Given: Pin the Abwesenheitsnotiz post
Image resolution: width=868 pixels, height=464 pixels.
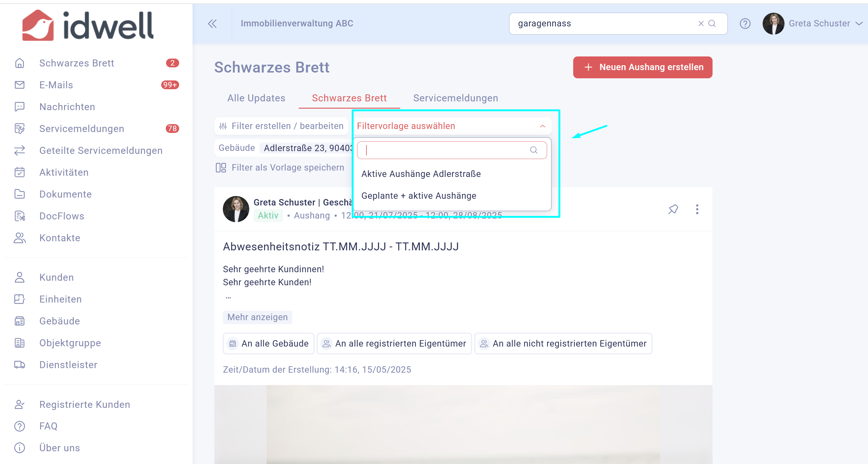Looking at the screenshot, I should (673, 209).
